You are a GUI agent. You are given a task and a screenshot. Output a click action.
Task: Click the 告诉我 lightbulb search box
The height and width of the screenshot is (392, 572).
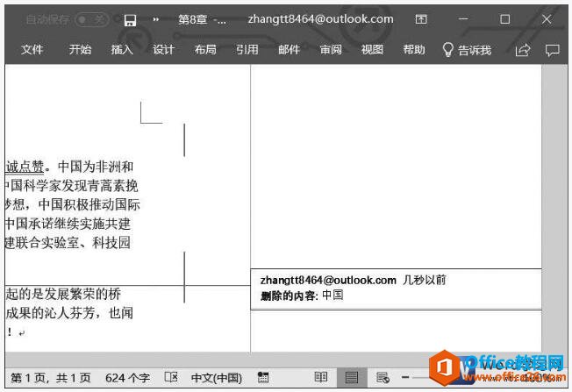tap(467, 50)
